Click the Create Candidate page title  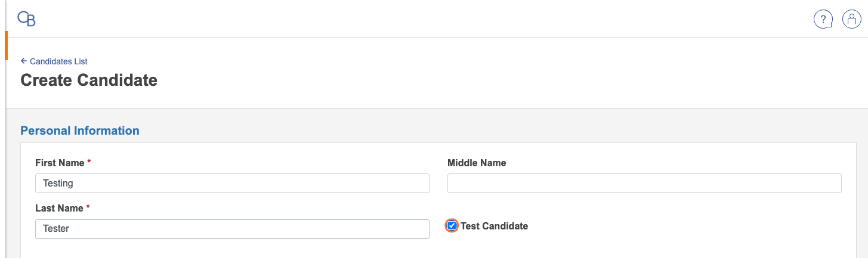89,80
